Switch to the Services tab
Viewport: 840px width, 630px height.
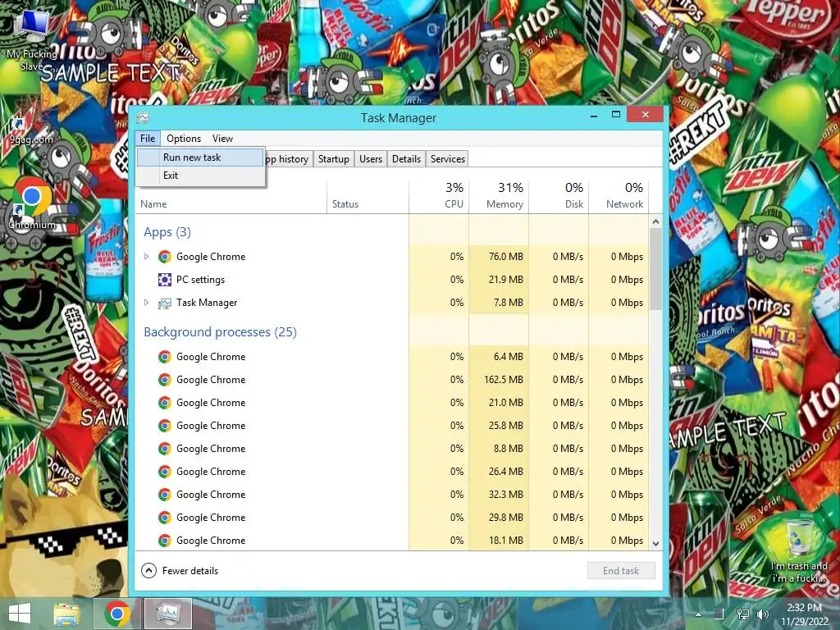pyautogui.click(x=447, y=158)
